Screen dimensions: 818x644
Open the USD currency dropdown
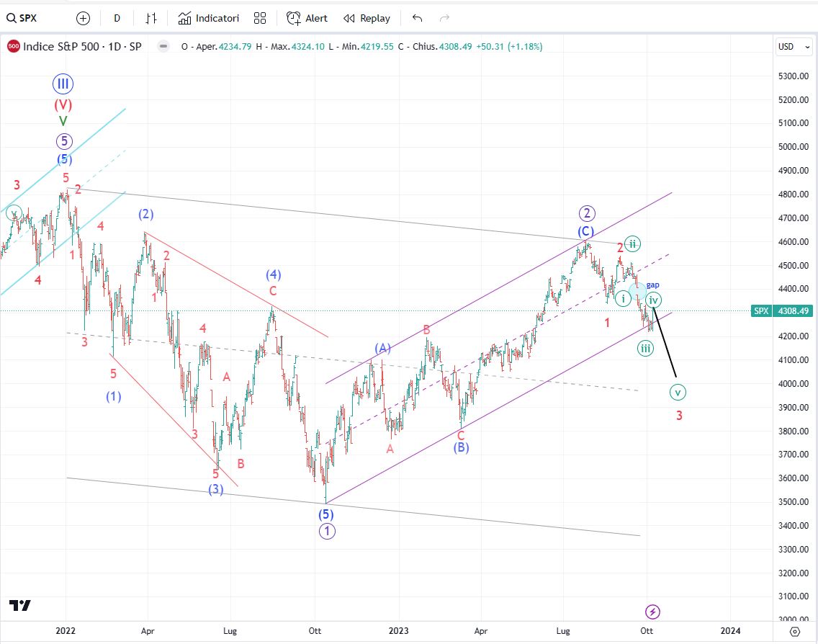click(x=794, y=46)
